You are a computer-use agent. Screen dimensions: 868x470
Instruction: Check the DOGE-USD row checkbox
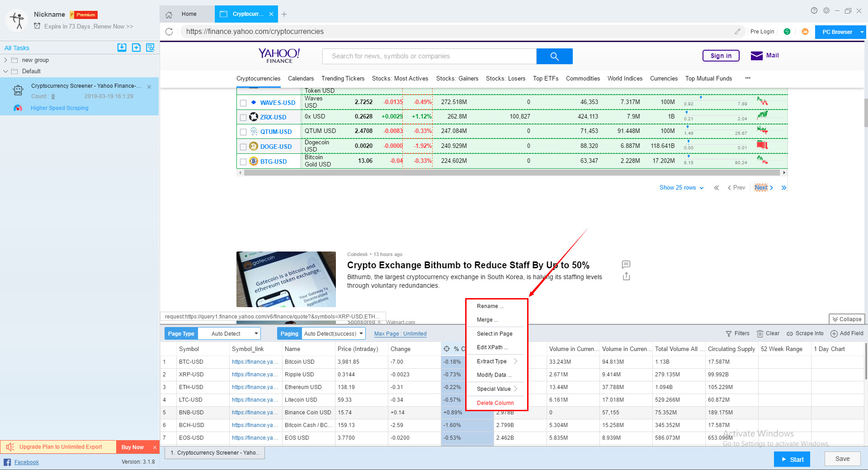click(x=243, y=147)
